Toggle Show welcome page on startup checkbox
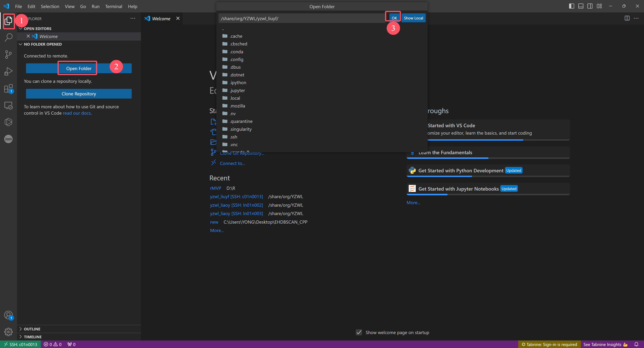The height and width of the screenshot is (348, 644). coord(359,332)
